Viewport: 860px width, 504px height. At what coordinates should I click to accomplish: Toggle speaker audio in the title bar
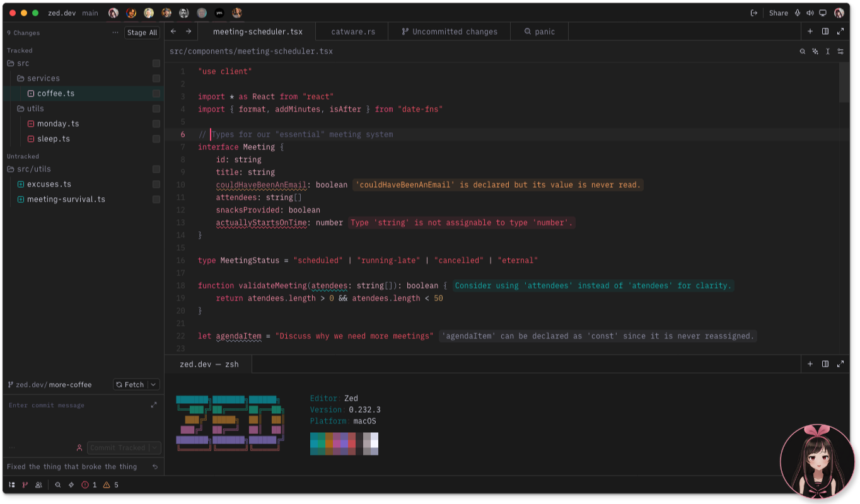click(810, 13)
